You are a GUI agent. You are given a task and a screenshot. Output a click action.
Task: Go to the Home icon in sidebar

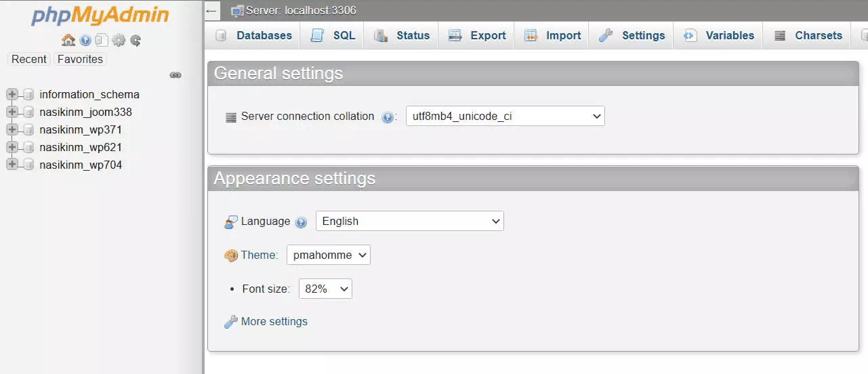coord(68,40)
